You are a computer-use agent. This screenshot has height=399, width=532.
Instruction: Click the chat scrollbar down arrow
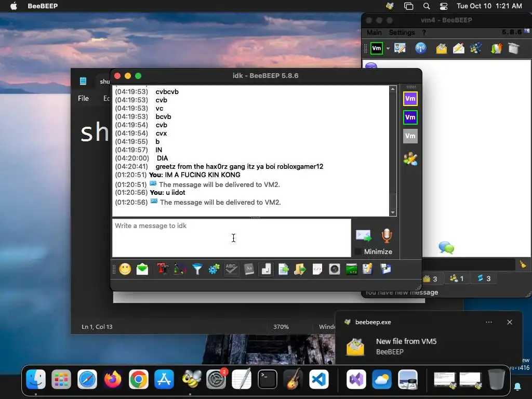coord(393,212)
